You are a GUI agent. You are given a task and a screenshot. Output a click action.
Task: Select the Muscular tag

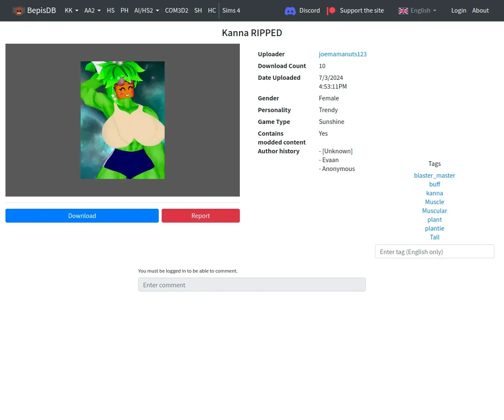[435, 211]
